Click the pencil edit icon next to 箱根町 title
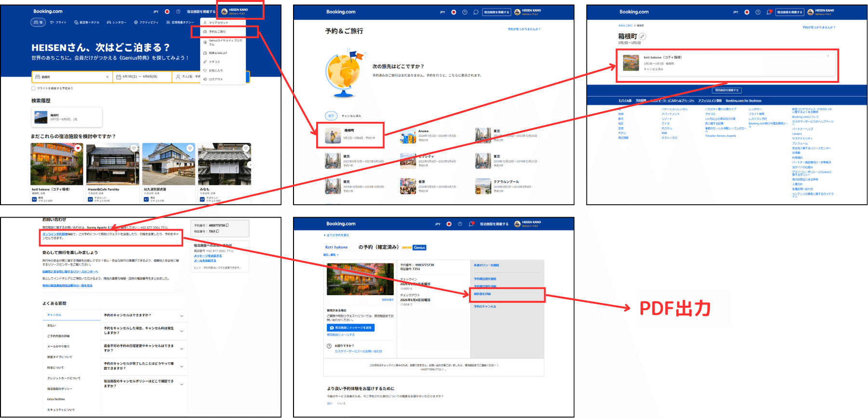868x418 pixels. pyautogui.click(x=642, y=37)
